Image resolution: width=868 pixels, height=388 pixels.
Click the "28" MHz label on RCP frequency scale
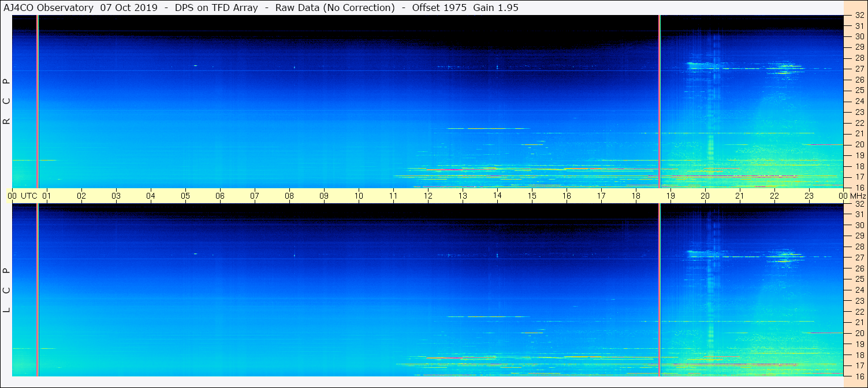859,58
